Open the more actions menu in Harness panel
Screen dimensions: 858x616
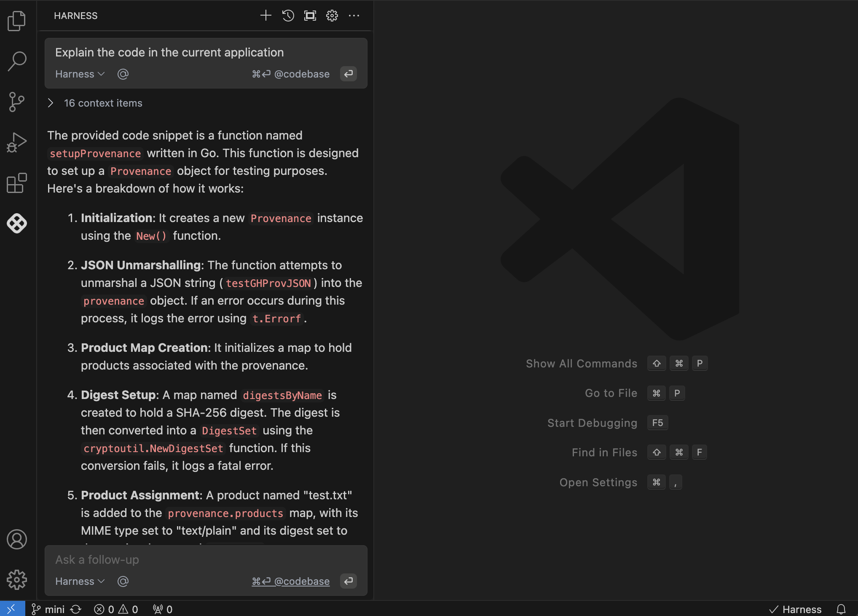coord(354,16)
